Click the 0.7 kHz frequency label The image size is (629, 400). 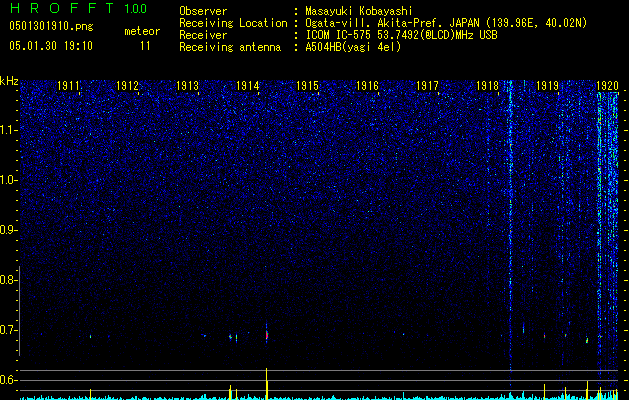(x=8, y=330)
